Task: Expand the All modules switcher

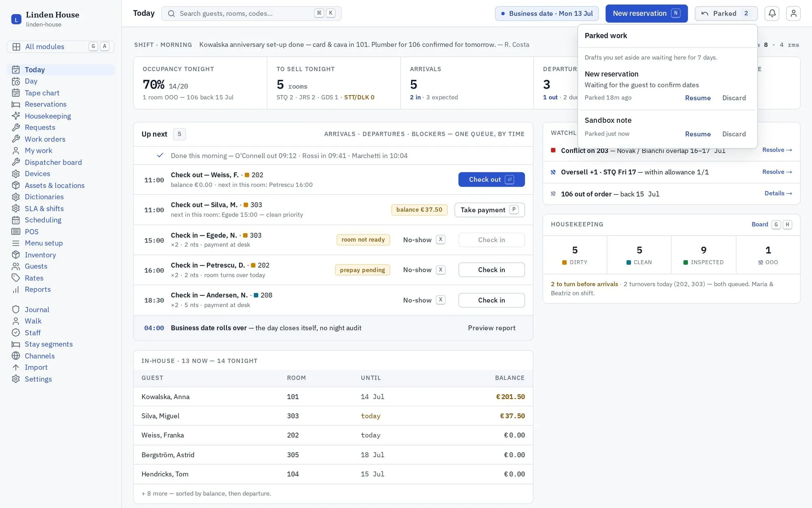Action: (60, 47)
